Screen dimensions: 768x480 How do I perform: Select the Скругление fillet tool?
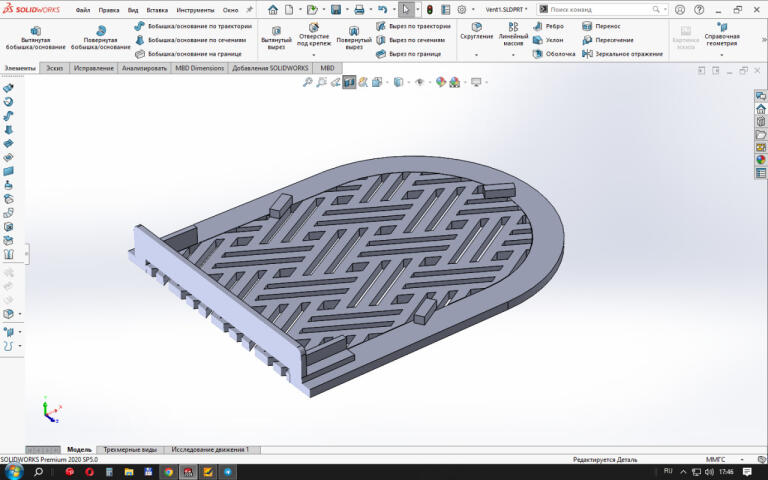(476, 31)
